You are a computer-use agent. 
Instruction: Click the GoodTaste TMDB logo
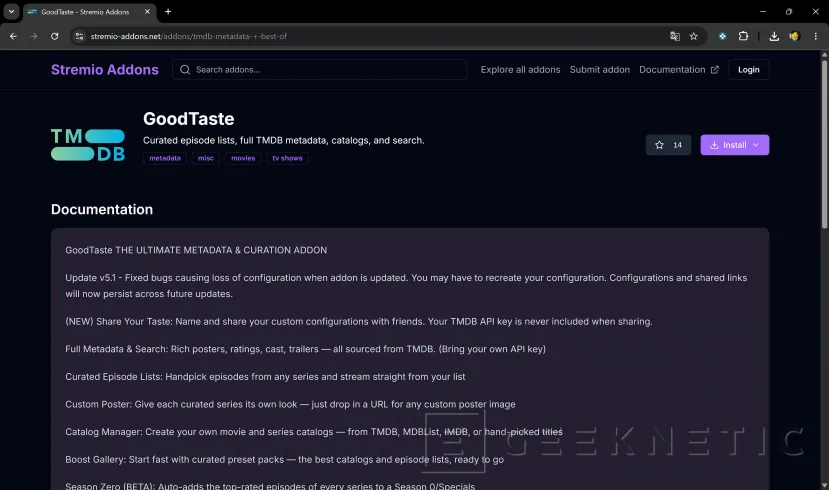(88, 144)
